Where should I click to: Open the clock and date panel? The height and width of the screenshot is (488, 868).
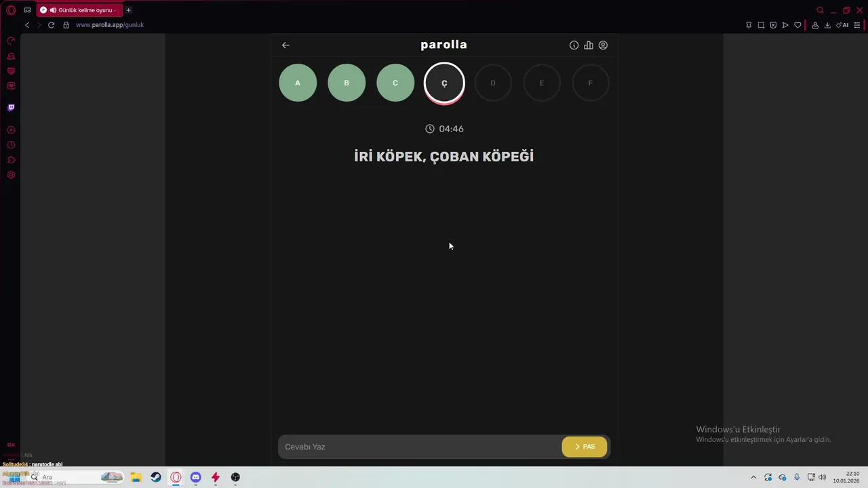[x=848, y=477]
